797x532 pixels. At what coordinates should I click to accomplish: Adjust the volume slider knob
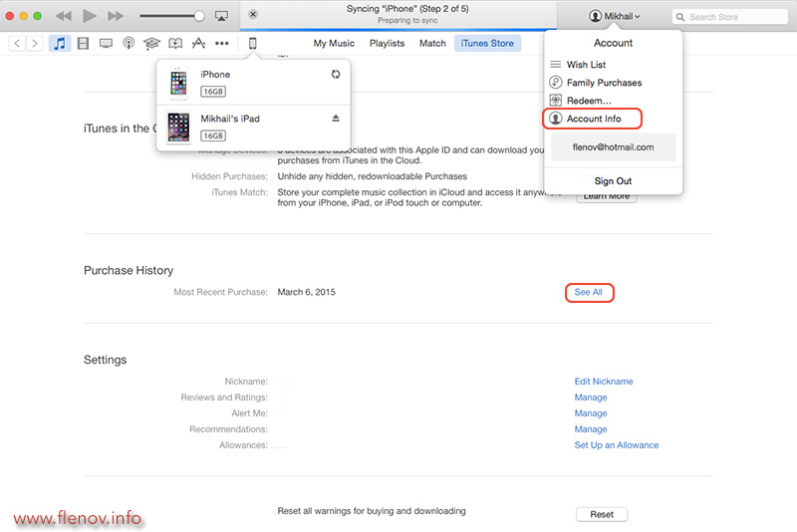pyautogui.click(x=199, y=16)
